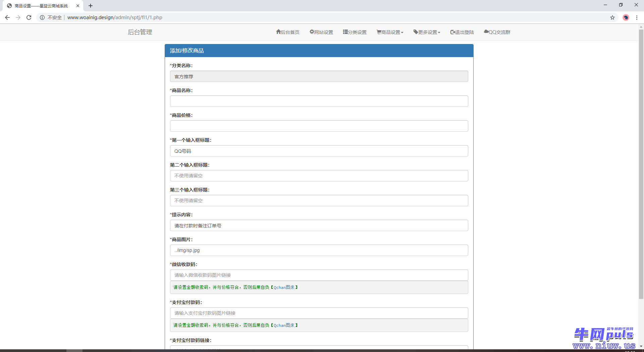Click the *商品图片: label

coord(181,239)
